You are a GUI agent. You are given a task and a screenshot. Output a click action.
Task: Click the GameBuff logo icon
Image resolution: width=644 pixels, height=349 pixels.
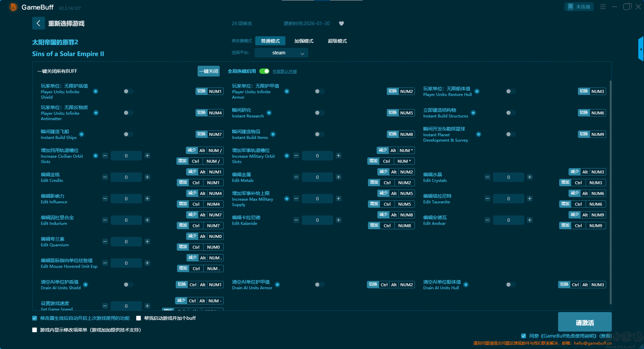13,7
